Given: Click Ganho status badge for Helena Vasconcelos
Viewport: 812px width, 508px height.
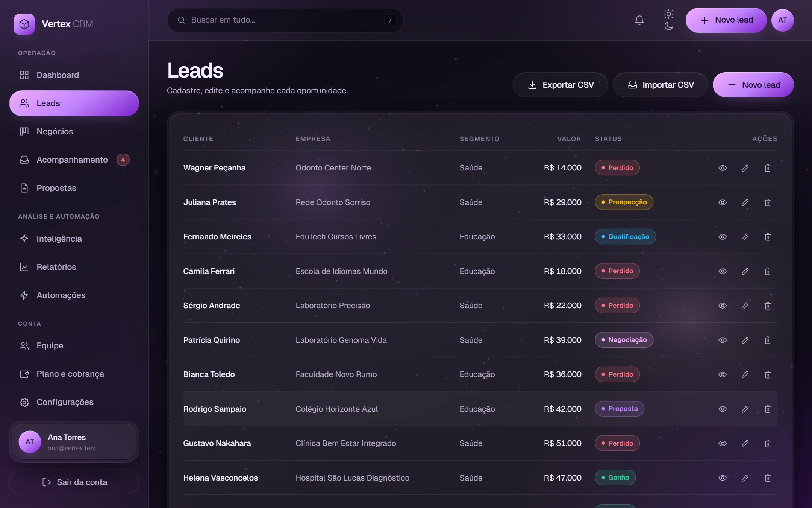Looking at the screenshot, I should click(x=615, y=478).
